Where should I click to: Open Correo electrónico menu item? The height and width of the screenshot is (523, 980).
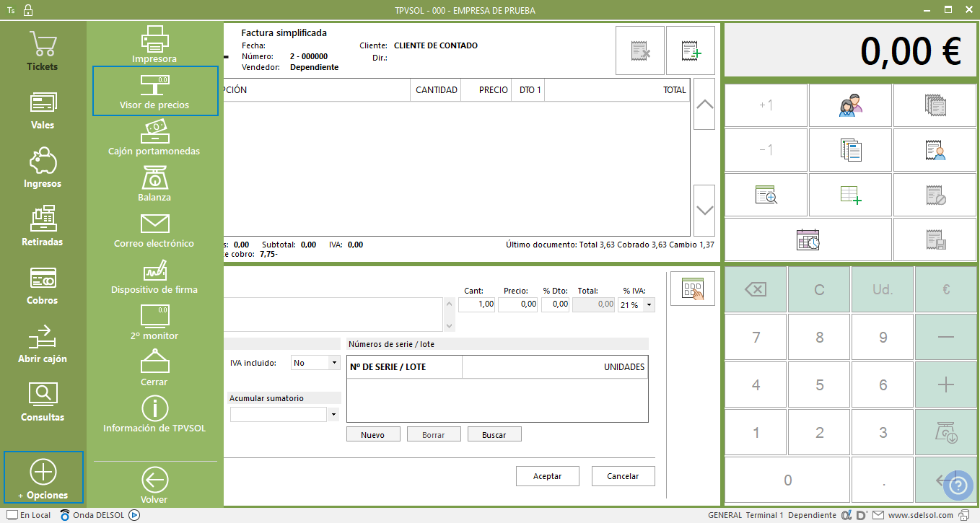[154, 230]
